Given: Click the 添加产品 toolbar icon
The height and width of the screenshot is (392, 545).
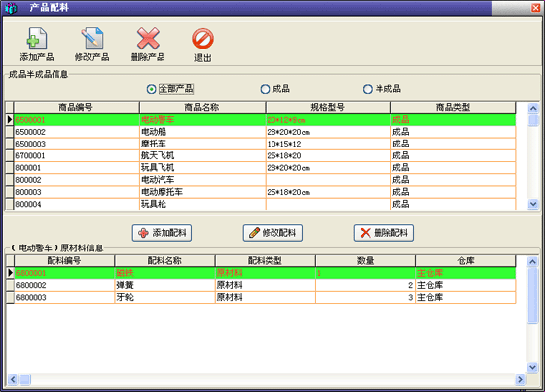Looking at the screenshot, I should click(37, 39).
